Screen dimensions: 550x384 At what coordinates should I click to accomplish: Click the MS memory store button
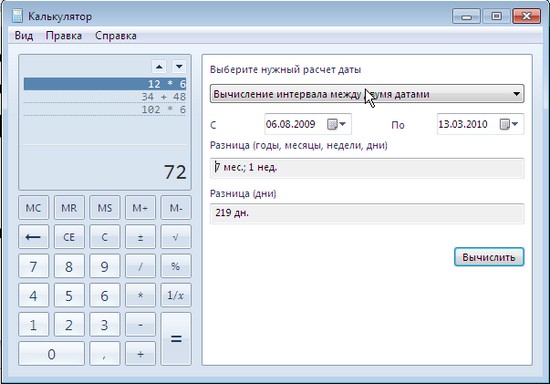tap(105, 208)
